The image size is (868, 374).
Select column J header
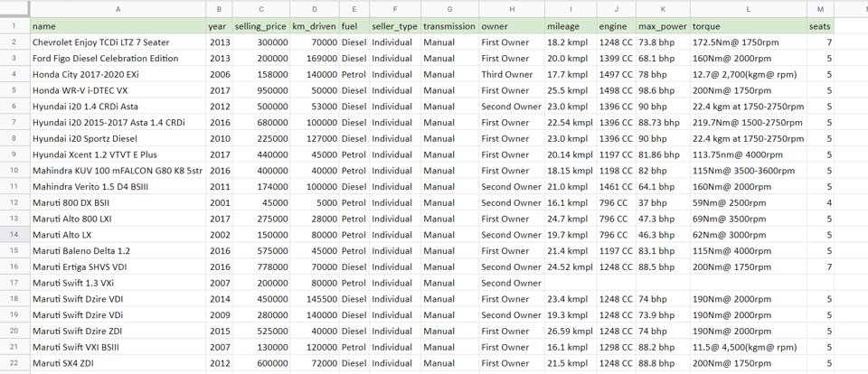617,9
